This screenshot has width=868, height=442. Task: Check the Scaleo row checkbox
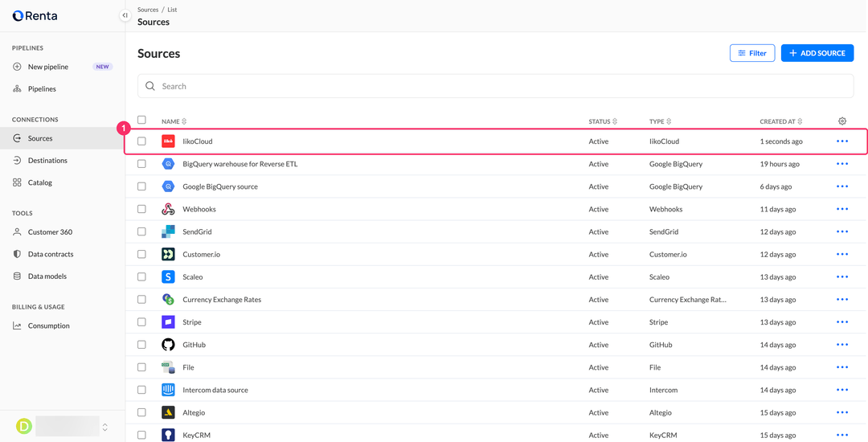141,277
